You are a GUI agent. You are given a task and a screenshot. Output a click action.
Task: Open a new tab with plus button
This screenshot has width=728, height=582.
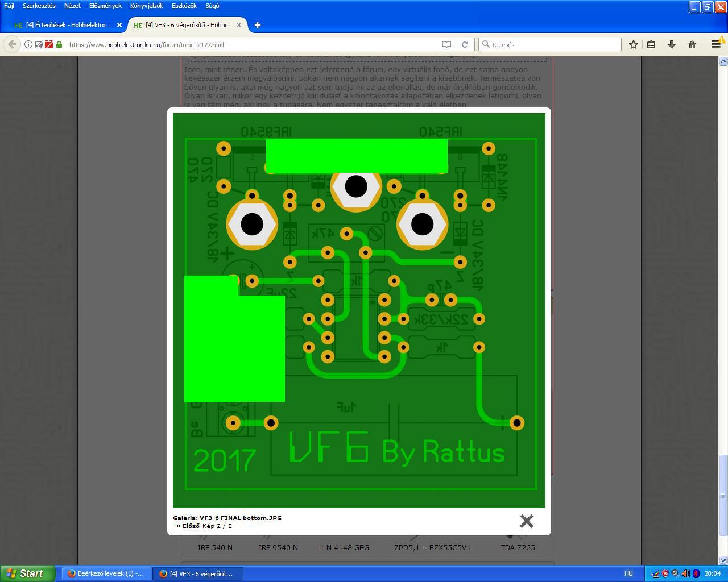tap(257, 25)
